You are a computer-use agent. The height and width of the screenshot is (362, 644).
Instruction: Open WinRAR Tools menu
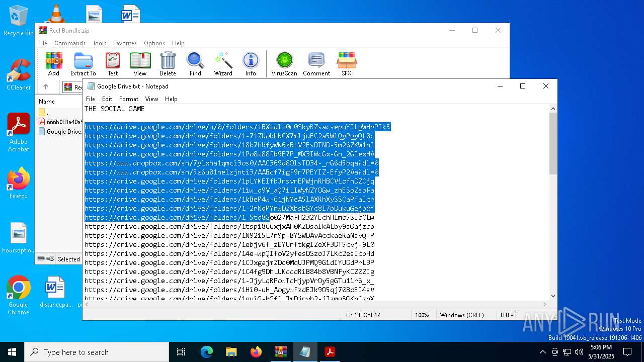click(x=99, y=43)
